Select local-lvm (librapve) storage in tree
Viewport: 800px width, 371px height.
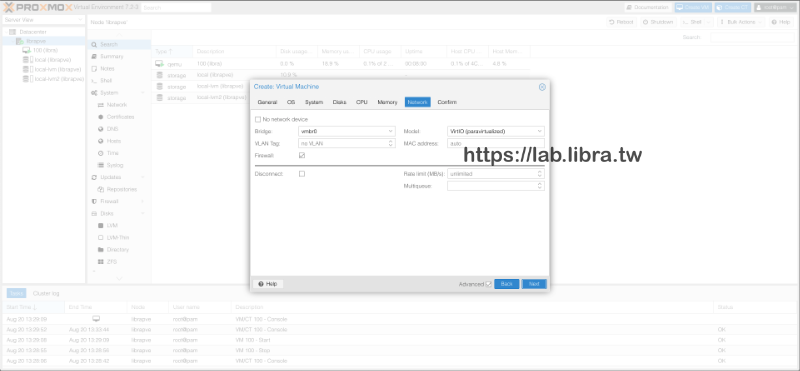(58, 69)
